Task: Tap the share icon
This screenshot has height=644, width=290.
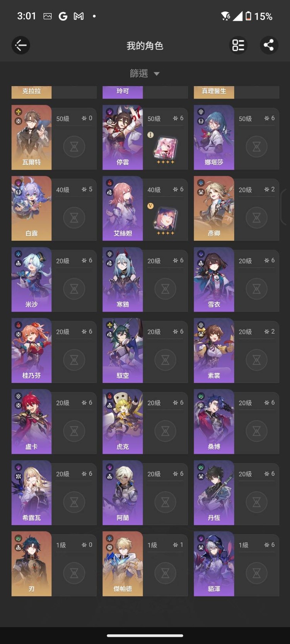Action: click(269, 45)
